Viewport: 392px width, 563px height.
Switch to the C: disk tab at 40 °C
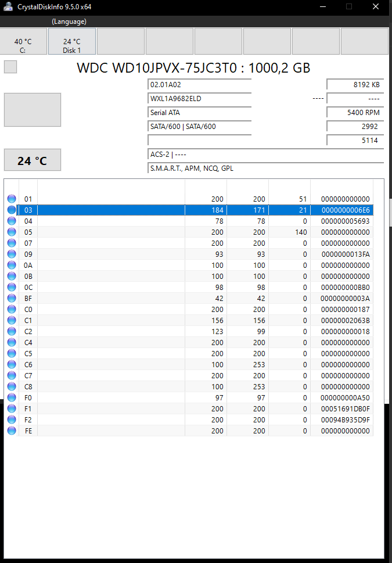[x=23, y=41]
